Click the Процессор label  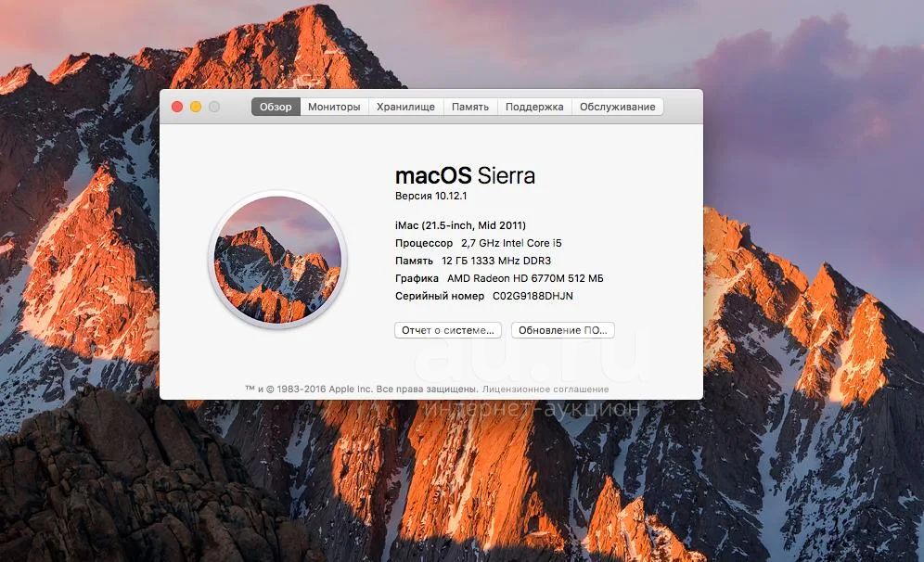[x=424, y=243]
